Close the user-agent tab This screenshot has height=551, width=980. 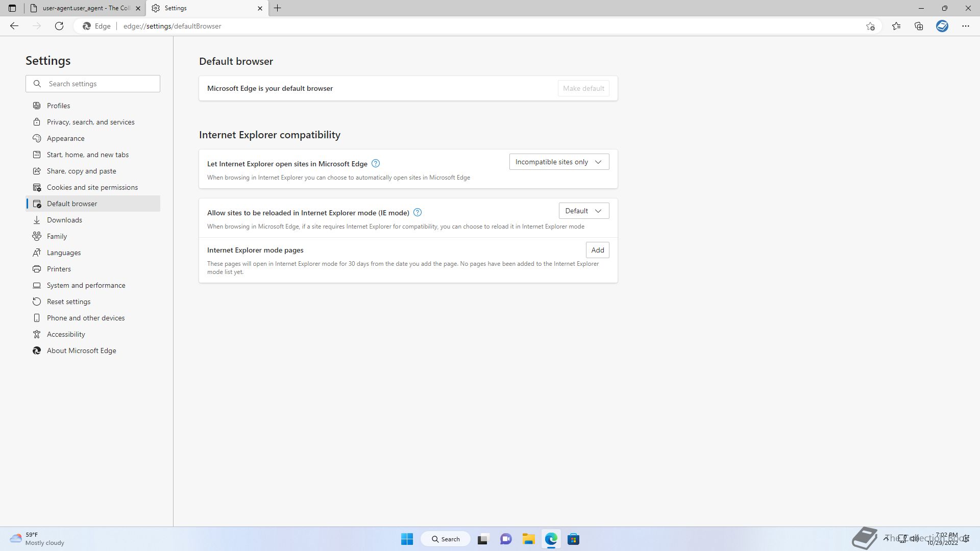pyautogui.click(x=138, y=8)
